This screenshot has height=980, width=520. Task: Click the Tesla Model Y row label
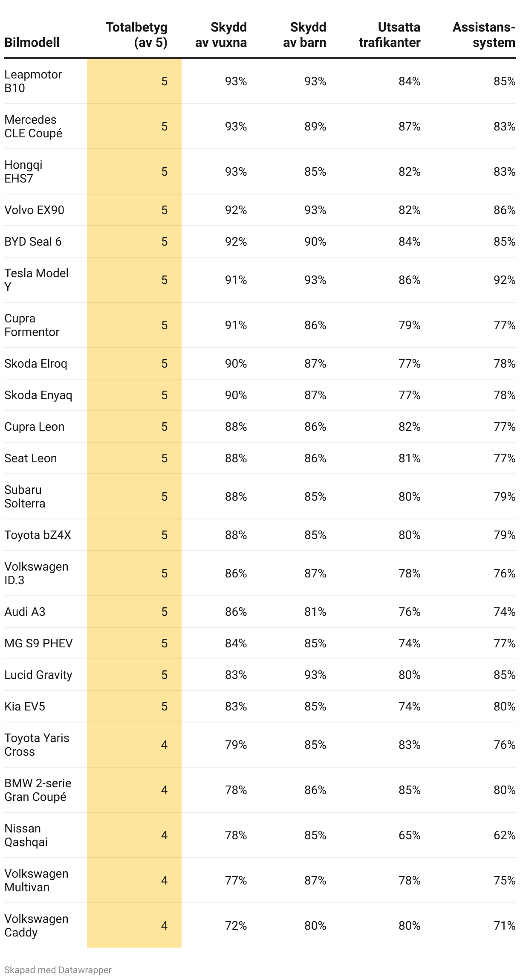click(36, 280)
